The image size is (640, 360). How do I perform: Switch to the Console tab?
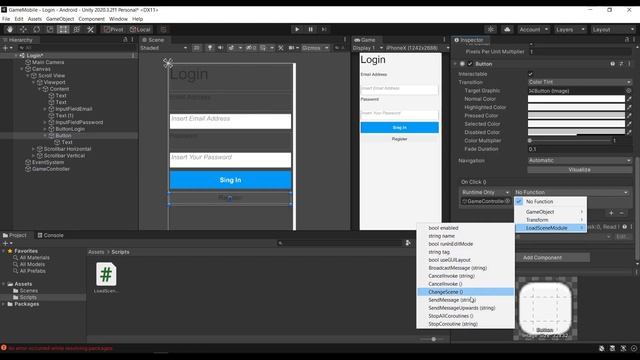(51, 236)
